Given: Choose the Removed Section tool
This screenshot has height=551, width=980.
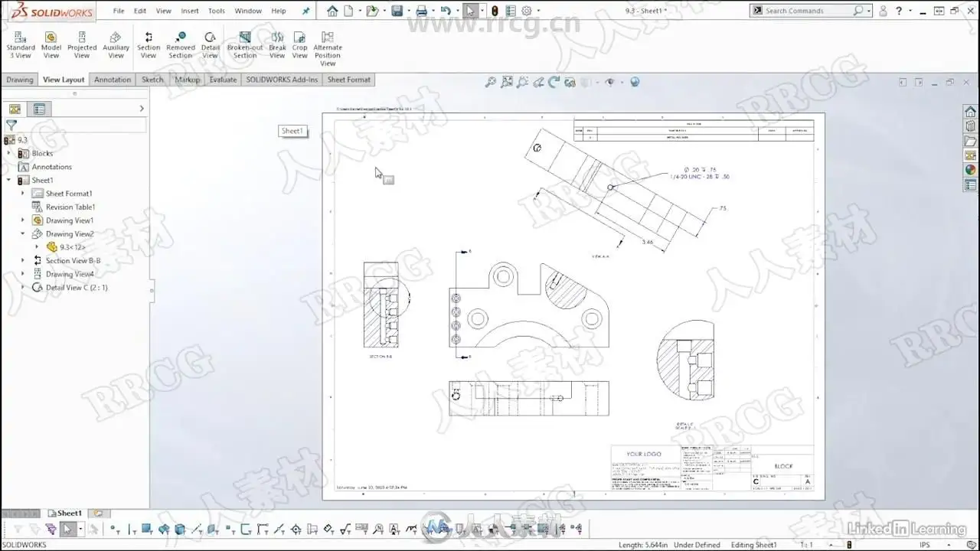Looking at the screenshot, I should (x=181, y=45).
